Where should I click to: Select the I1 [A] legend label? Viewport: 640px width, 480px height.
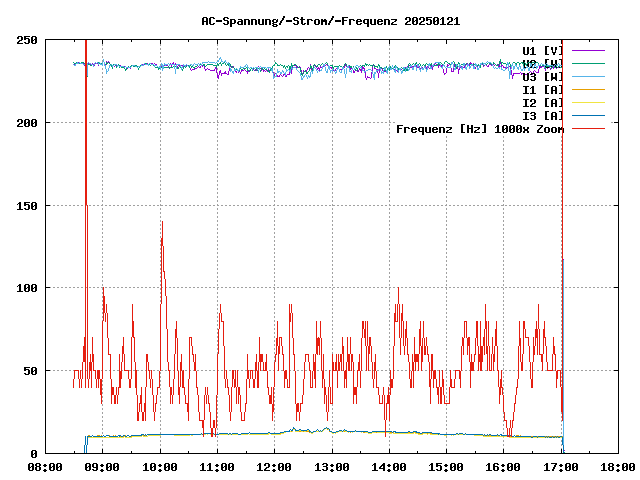(542, 89)
